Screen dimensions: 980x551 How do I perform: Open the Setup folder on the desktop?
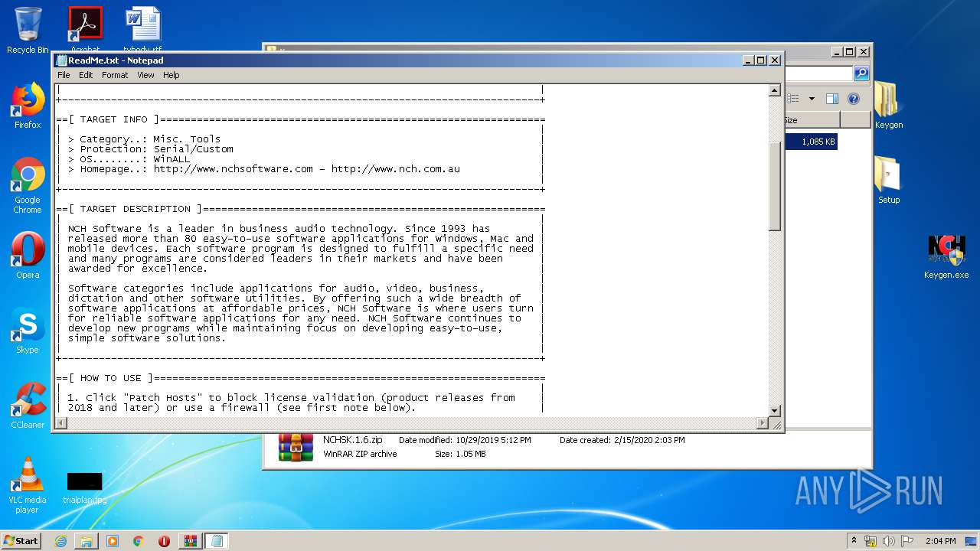(889, 181)
